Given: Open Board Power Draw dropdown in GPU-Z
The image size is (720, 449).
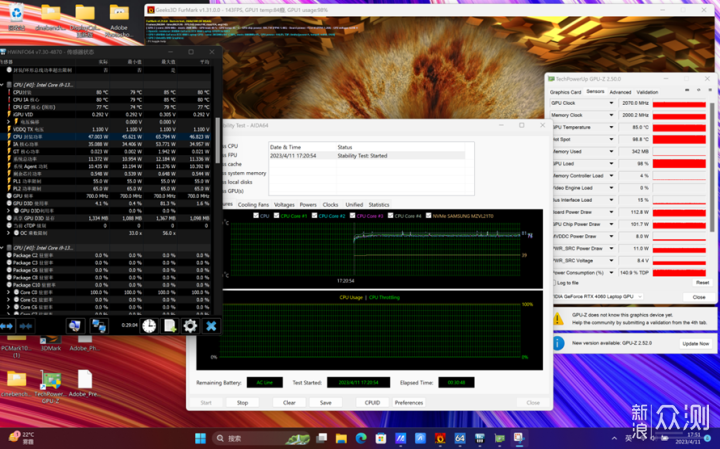Looking at the screenshot, I should point(611,212).
